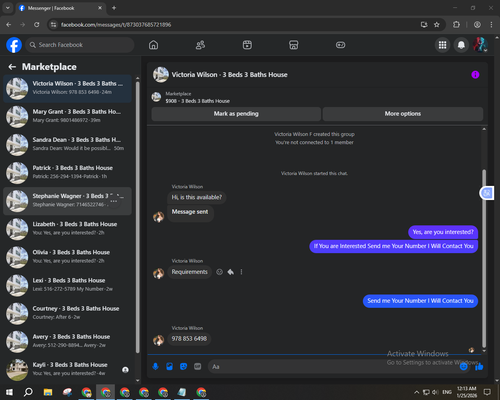This screenshot has height=400, width=500.
Task: Reload the page with browser refresh
Action: (x=37, y=25)
